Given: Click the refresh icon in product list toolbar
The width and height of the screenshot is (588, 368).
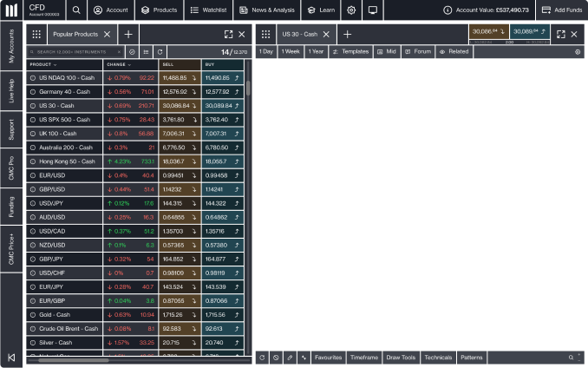Looking at the screenshot, I should point(160,52).
